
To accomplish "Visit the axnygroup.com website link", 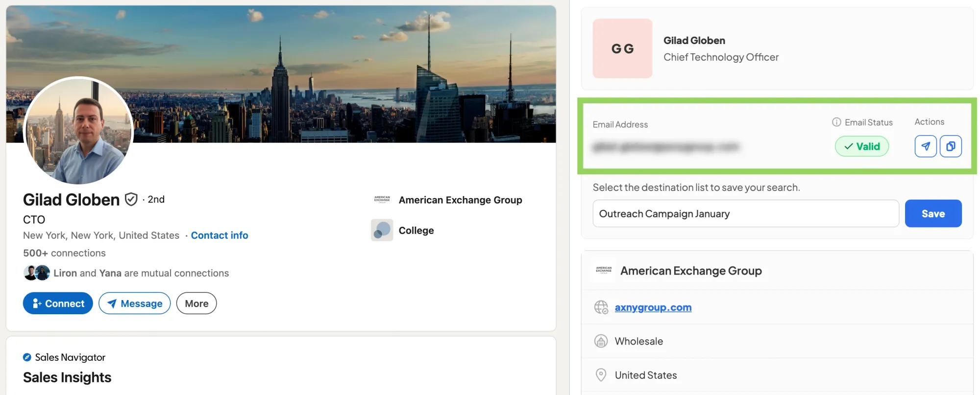I will coord(653,307).
